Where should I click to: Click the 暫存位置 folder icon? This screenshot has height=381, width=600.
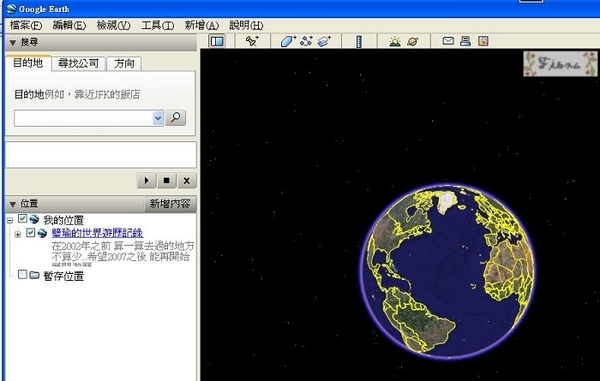point(34,275)
